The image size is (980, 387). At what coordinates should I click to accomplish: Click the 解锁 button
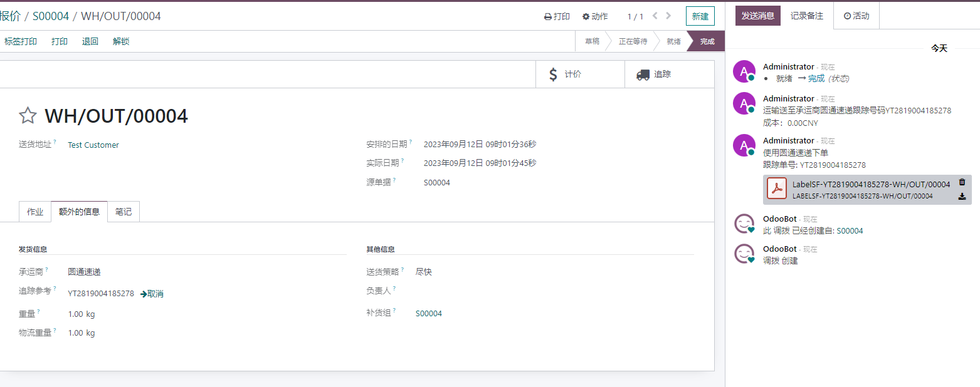[x=121, y=41]
